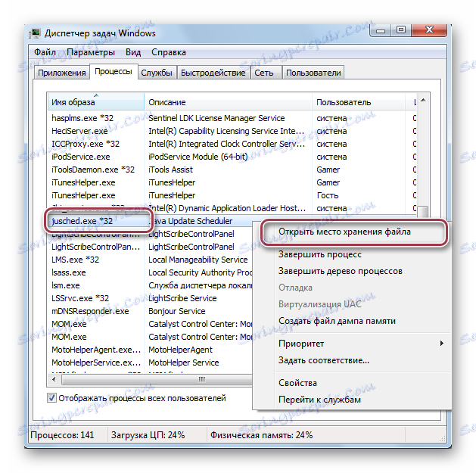The width and height of the screenshot is (476, 473).
Task: Close the Task Manager window
Action: pyautogui.click(x=429, y=30)
